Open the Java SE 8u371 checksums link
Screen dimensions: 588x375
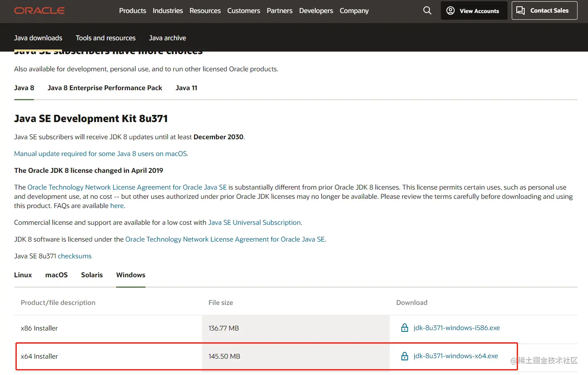(x=75, y=256)
